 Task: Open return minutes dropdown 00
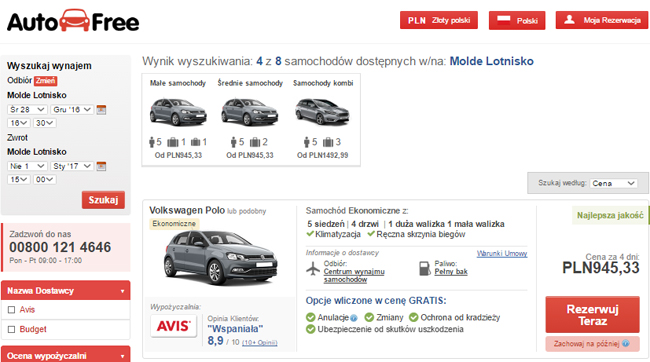click(x=44, y=179)
